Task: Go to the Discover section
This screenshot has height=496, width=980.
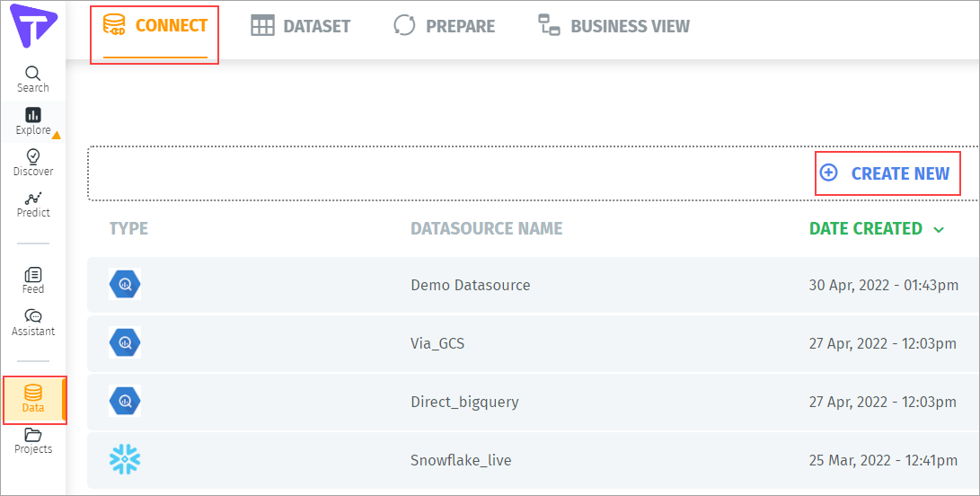Action: (x=33, y=163)
